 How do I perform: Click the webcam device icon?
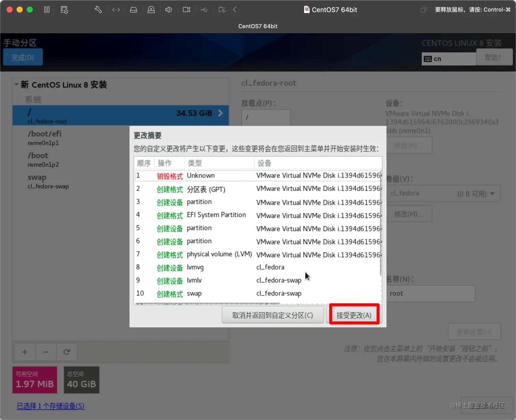coord(151,10)
